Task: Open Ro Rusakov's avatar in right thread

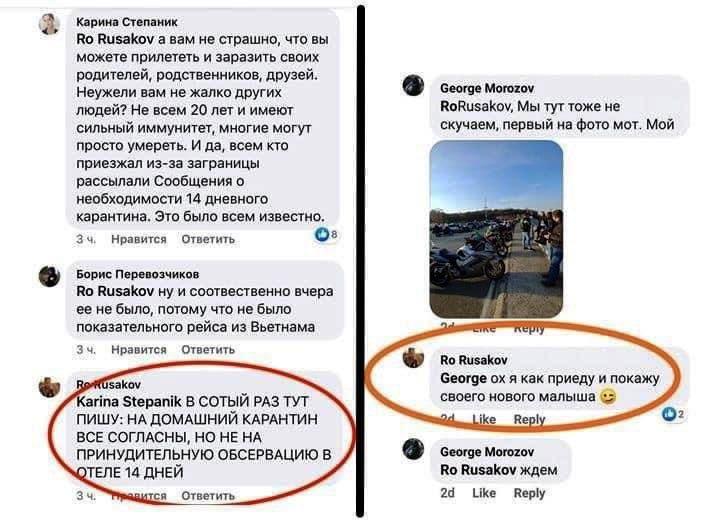Action: (413, 357)
